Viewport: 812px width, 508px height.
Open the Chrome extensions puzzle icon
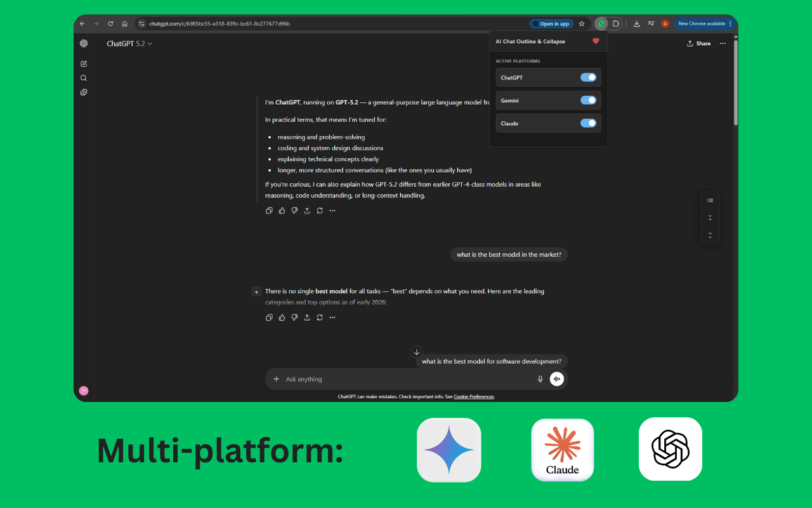tap(615, 23)
